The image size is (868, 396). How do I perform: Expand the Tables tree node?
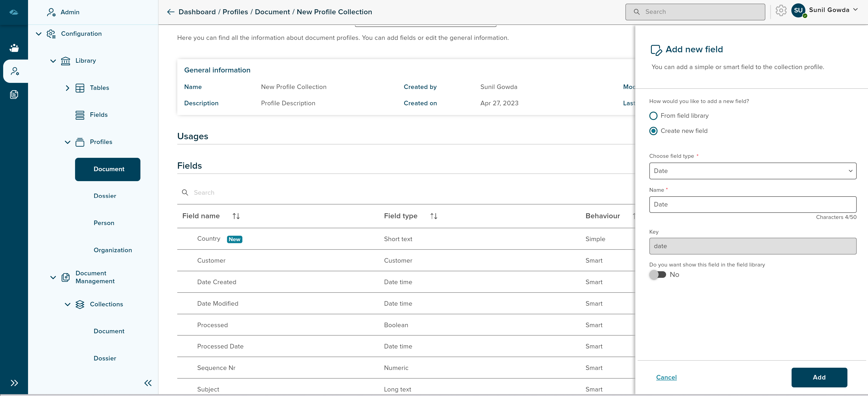point(67,88)
